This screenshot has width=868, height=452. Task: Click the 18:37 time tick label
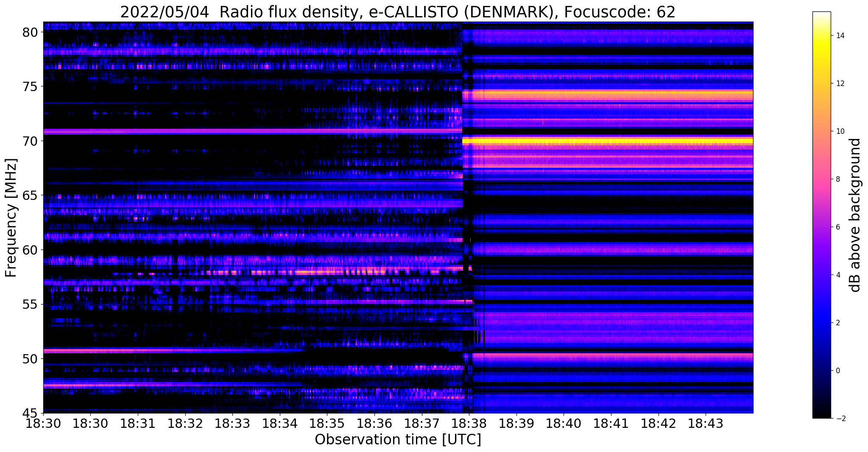(421, 424)
